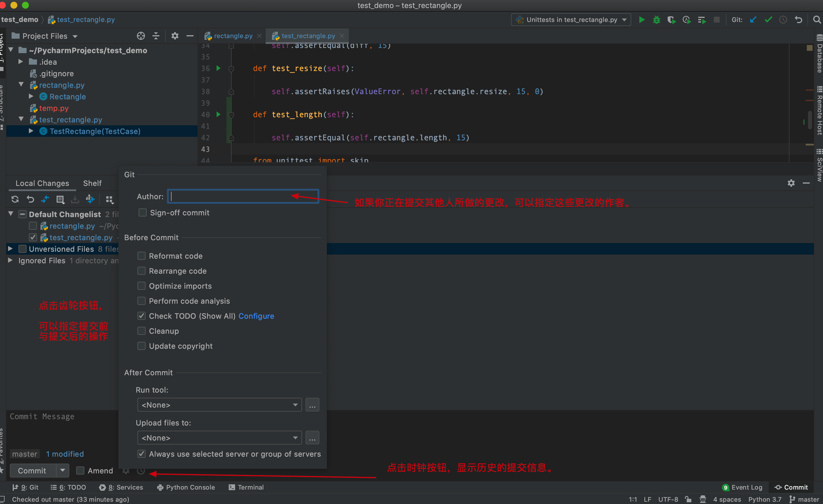Open the Run tool dropdown
The image size is (823, 504).
(x=219, y=405)
